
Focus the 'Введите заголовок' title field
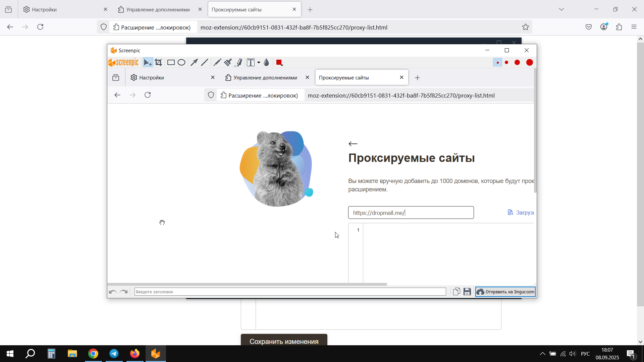pos(290,292)
